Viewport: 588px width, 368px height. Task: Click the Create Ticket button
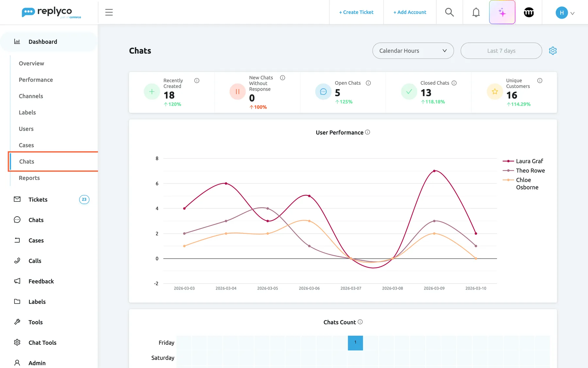click(356, 12)
